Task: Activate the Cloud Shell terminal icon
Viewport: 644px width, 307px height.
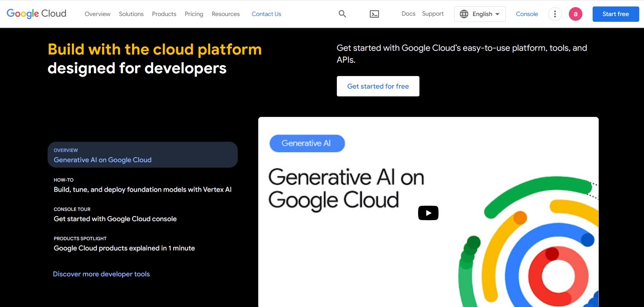Action: click(x=374, y=14)
